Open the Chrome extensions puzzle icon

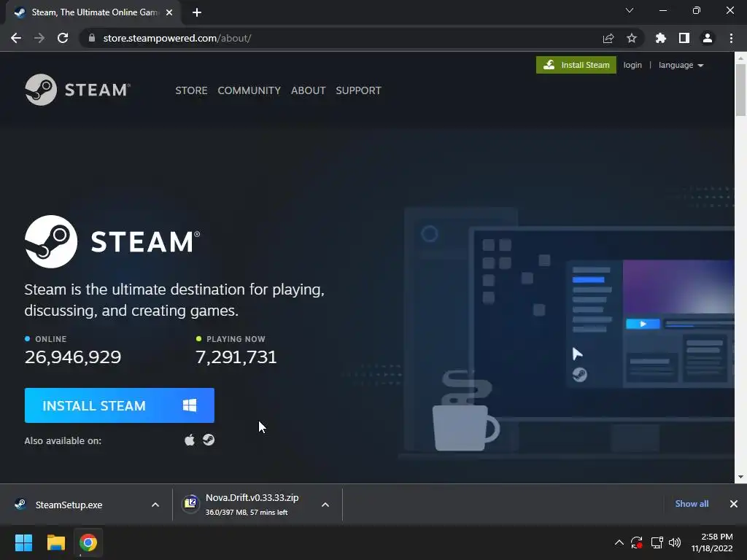point(661,38)
